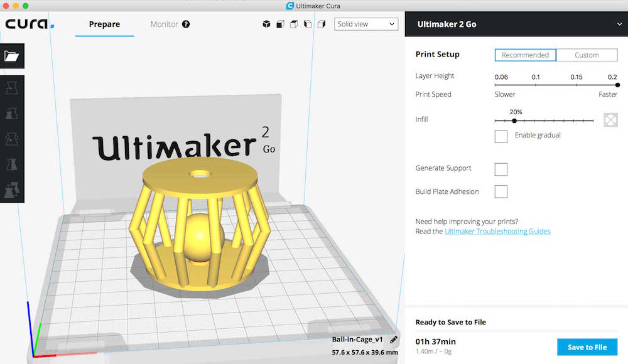The height and width of the screenshot is (364, 628).
Task: Click the 01h 37min print time estimate
Action: click(x=435, y=341)
